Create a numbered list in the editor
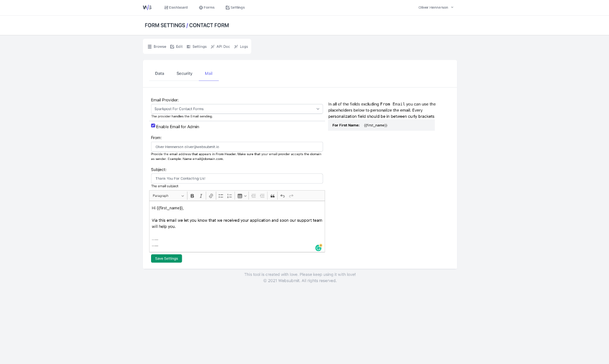 pyautogui.click(x=229, y=195)
